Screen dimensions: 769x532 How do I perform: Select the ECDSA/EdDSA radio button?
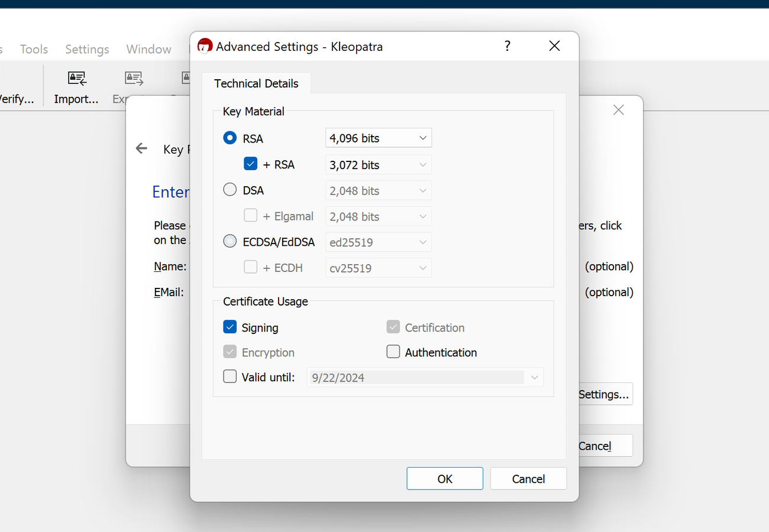[x=230, y=241]
